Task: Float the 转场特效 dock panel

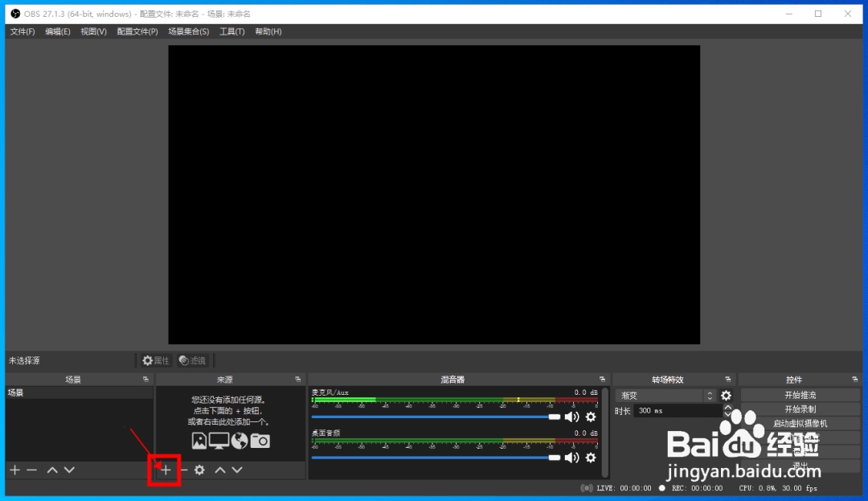Action: click(x=728, y=380)
